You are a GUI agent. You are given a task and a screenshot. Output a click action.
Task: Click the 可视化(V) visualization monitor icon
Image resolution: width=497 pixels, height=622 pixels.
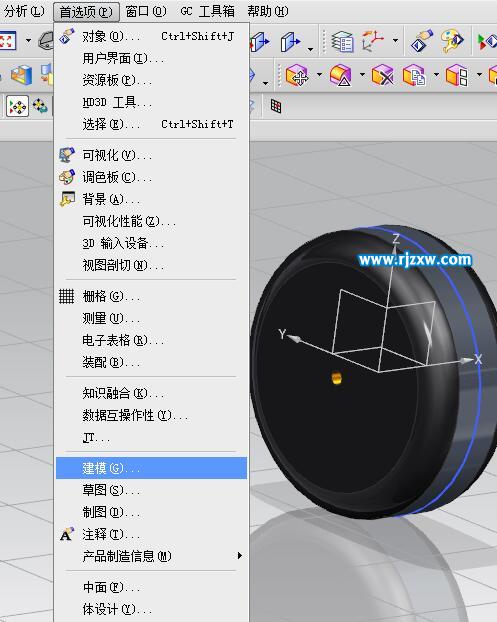click(67, 155)
